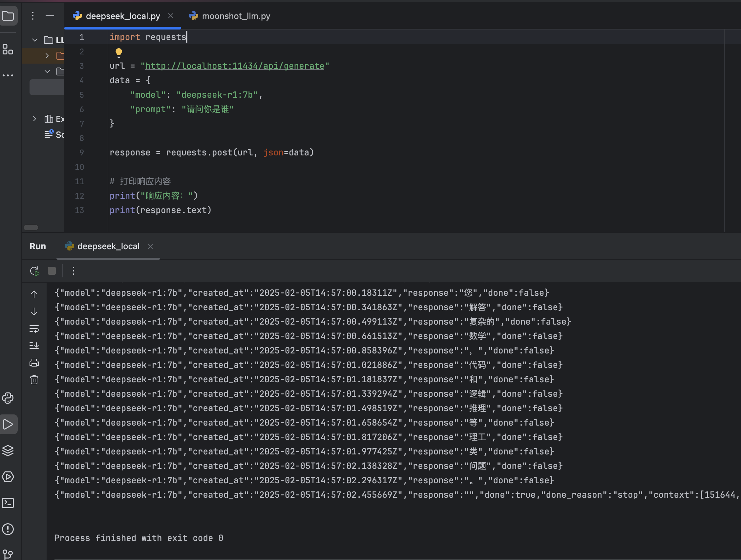
Task: Toggle soft-wrap in Run console
Action: tap(34, 329)
